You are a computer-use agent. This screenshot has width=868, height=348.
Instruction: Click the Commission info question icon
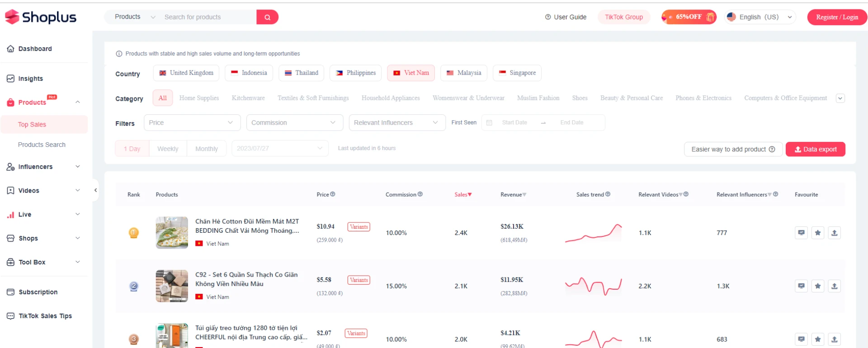tap(420, 194)
